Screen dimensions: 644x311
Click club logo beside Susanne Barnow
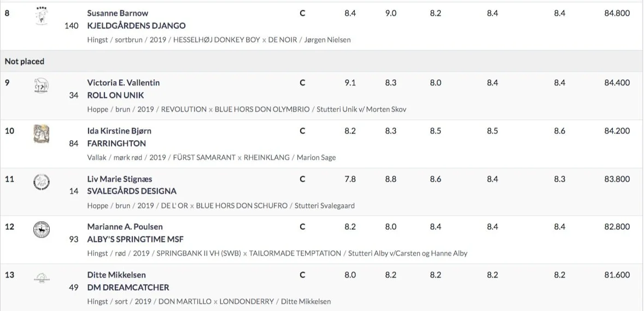[x=41, y=15]
